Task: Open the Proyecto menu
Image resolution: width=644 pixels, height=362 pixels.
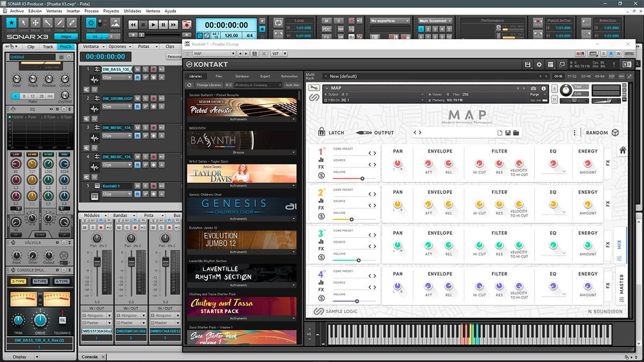Action: click(x=111, y=11)
